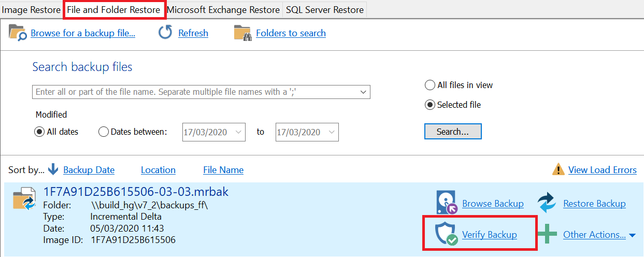Click the Restore Backup arrows icon
The height and width of the screenshot is (257, 644).
click(546, 203)
